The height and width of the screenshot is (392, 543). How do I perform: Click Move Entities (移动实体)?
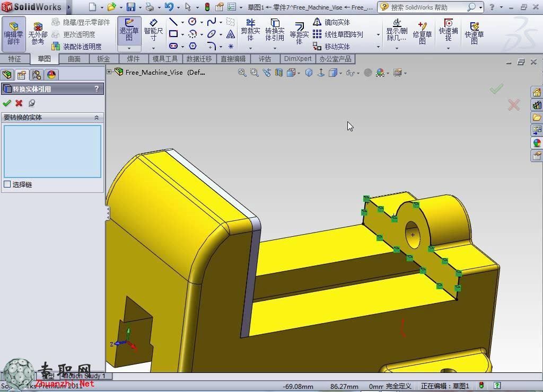331,47
